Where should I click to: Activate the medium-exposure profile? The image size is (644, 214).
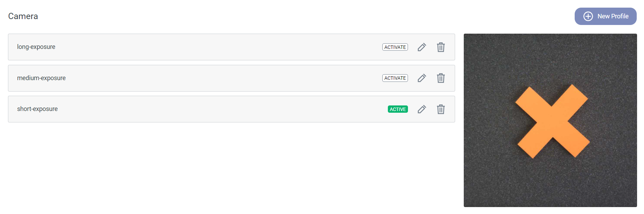[x=395, y=78]
